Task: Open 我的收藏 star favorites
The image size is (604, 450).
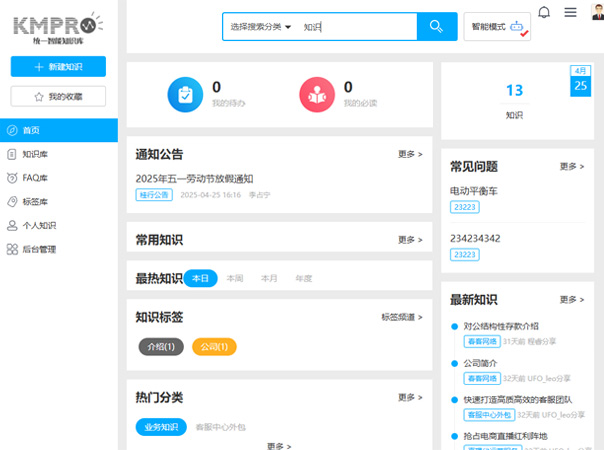Action: 58,96
